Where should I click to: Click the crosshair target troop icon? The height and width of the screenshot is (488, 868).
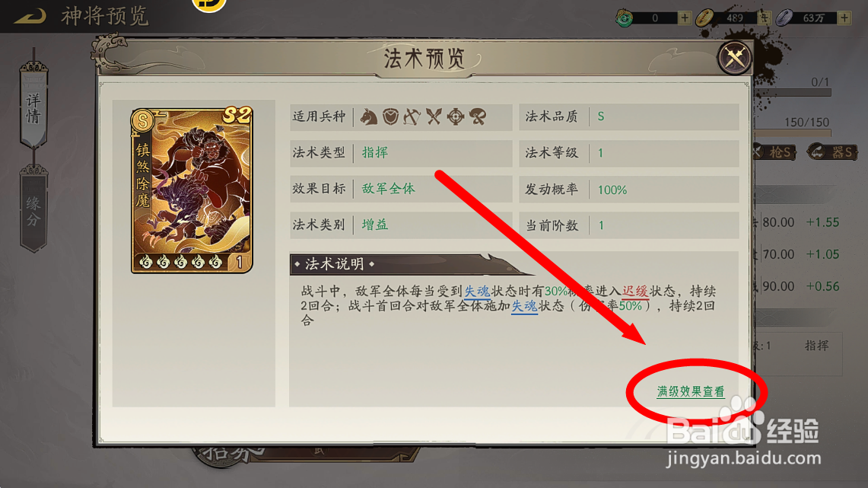[x=456, y=117]
